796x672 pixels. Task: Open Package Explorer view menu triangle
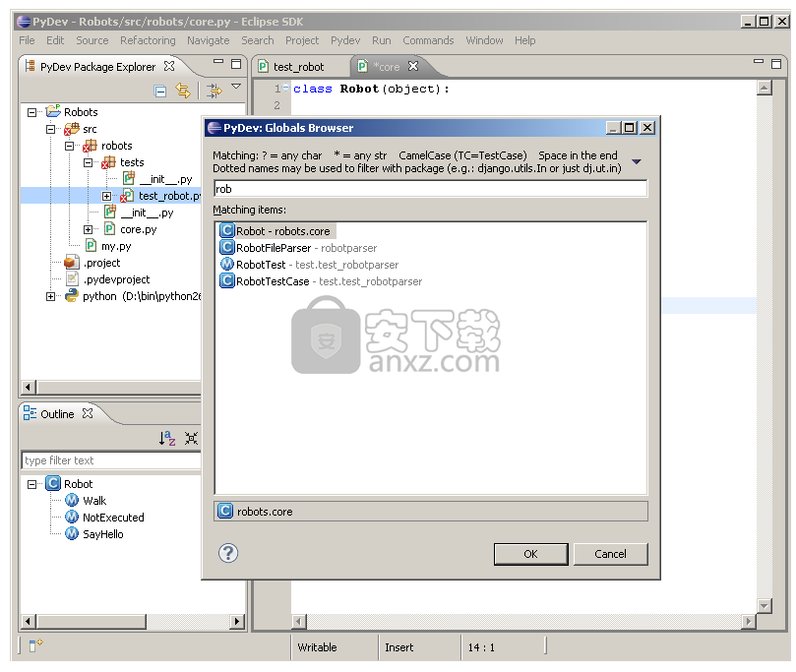click(236, 87)
